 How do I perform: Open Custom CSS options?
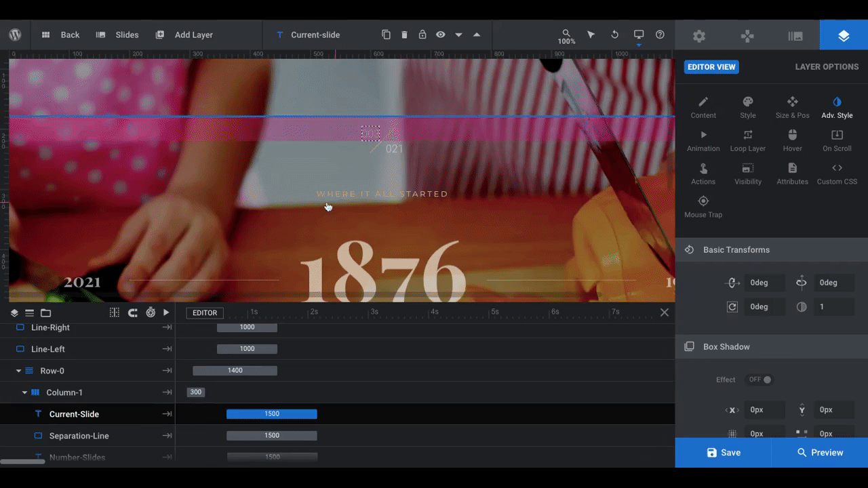[x=837, y=174]
